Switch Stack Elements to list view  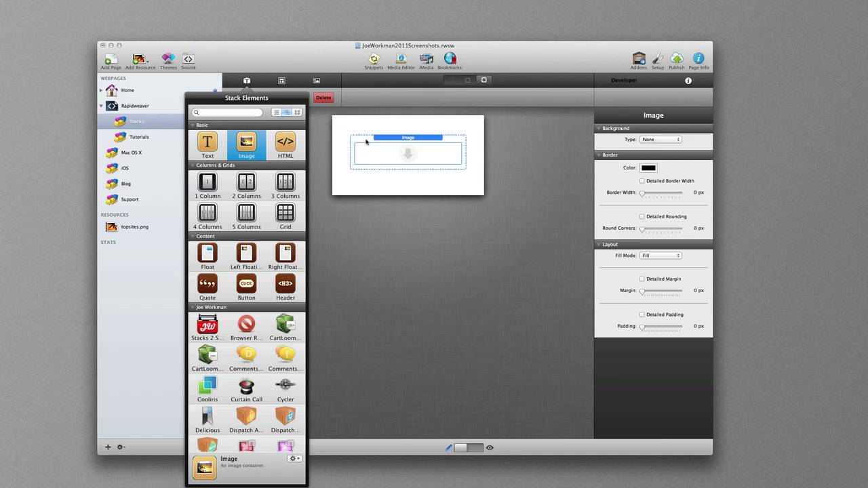(276, 113)
